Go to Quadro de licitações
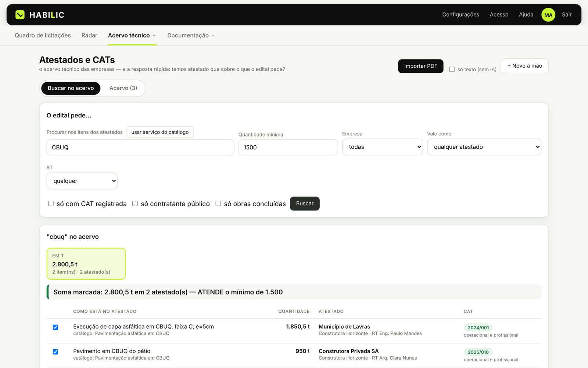588x368 pixels. (x=43, y=35)
